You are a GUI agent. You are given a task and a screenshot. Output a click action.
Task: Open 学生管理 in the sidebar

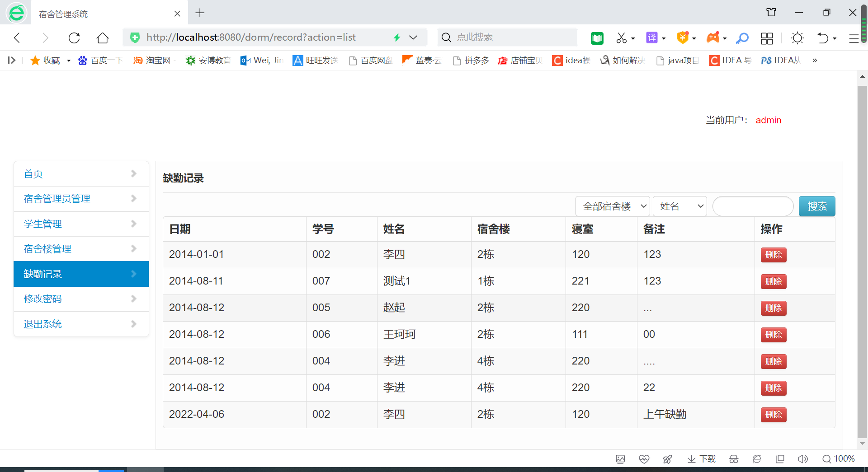click(81, 224)
